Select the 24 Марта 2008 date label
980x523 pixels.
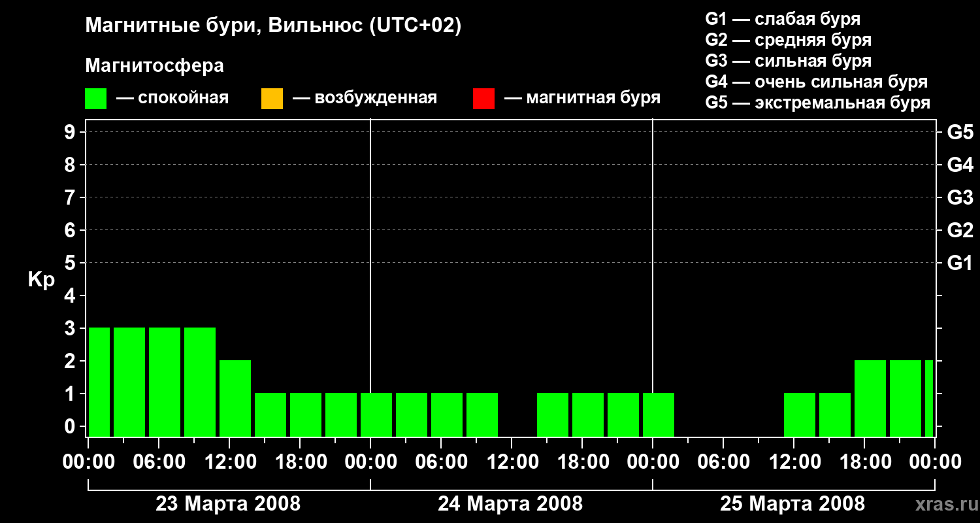click(510, 504)
